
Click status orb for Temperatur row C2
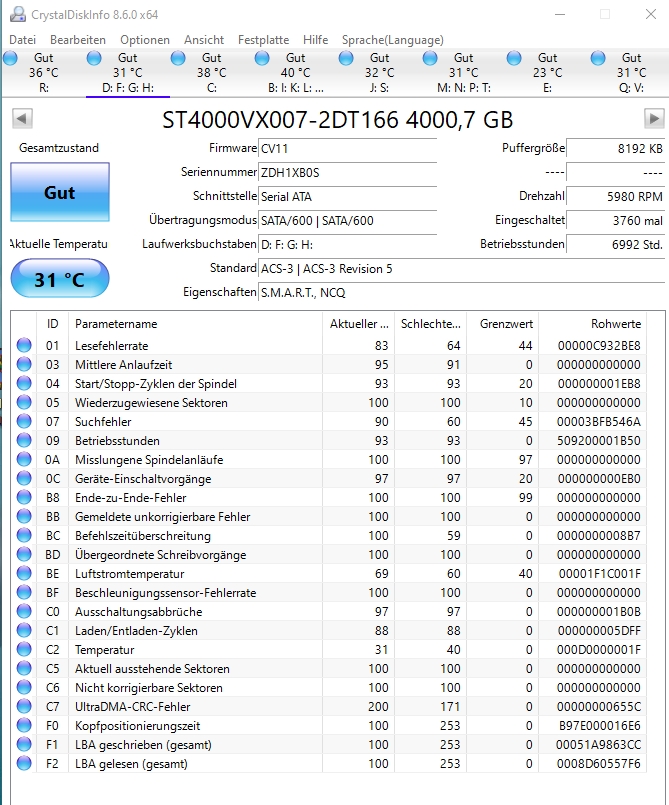[x=24, y=649]
